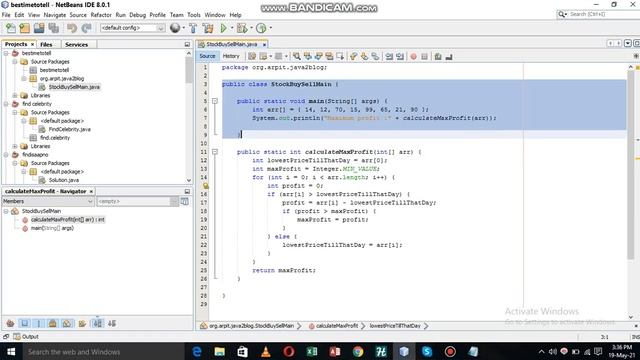640x360 pixels.
Task: Click calculateMaxProfit in the breadcrumb bar
Action: point(337,326)
